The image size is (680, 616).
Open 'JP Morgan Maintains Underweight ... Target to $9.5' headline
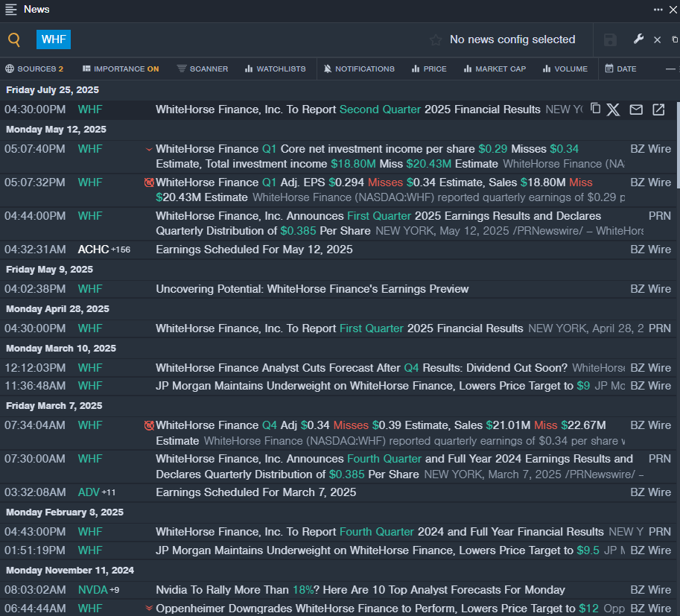pyautogui.click(x=378, y=550)
